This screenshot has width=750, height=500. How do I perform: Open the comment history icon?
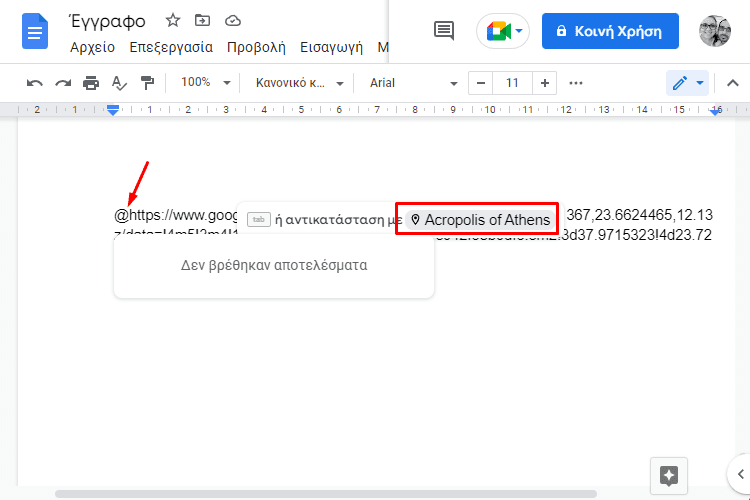444,31
